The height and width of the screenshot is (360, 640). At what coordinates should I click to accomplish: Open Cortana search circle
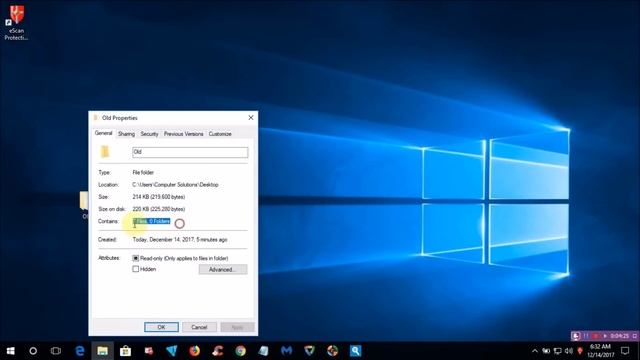pos(33,351)
